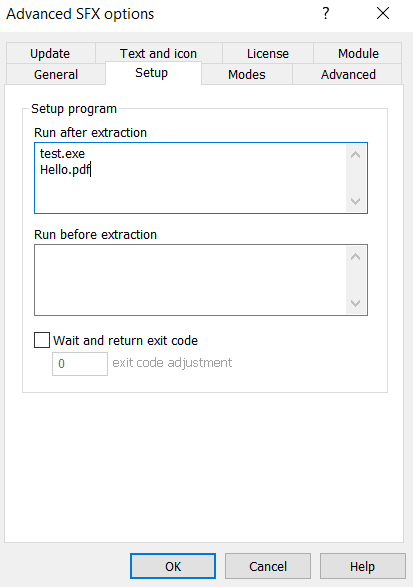Click down arrow in Run after extraction box
413x587 pixels.
355,201
